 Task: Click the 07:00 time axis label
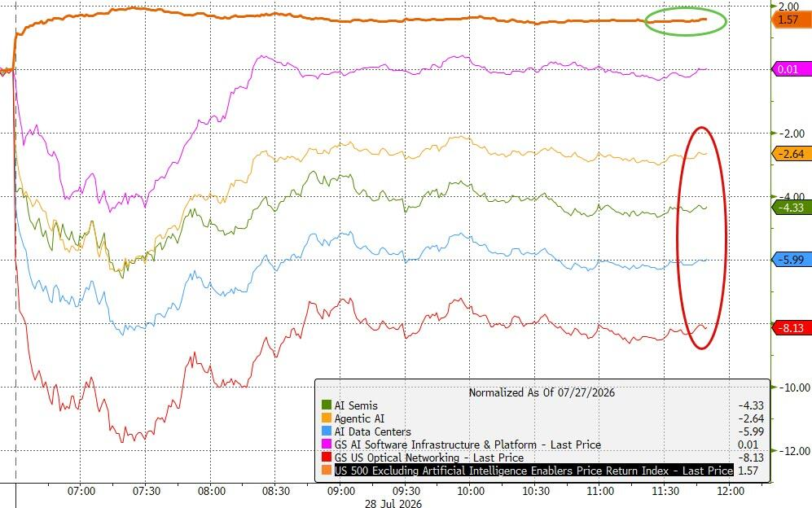pos(81,490)
